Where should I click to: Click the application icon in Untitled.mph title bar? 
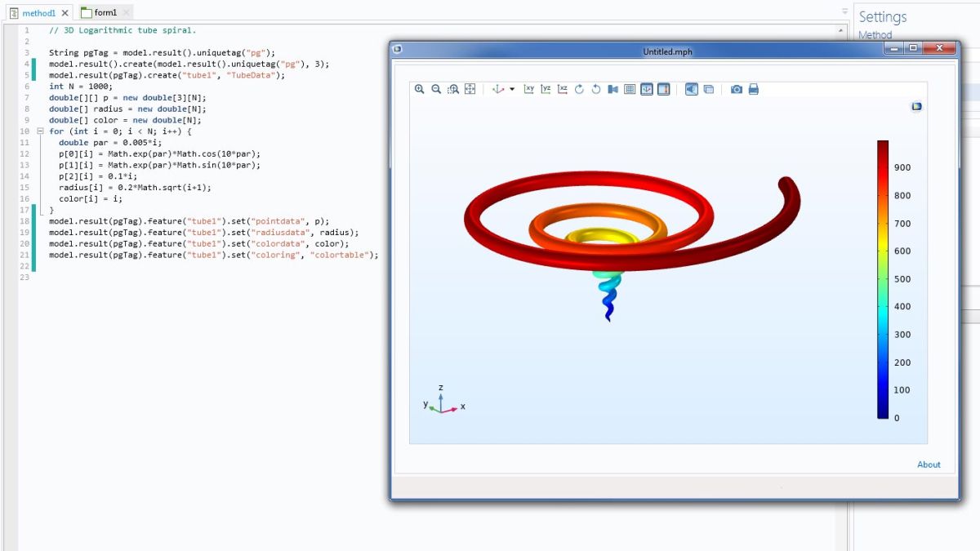pos(398,49)
